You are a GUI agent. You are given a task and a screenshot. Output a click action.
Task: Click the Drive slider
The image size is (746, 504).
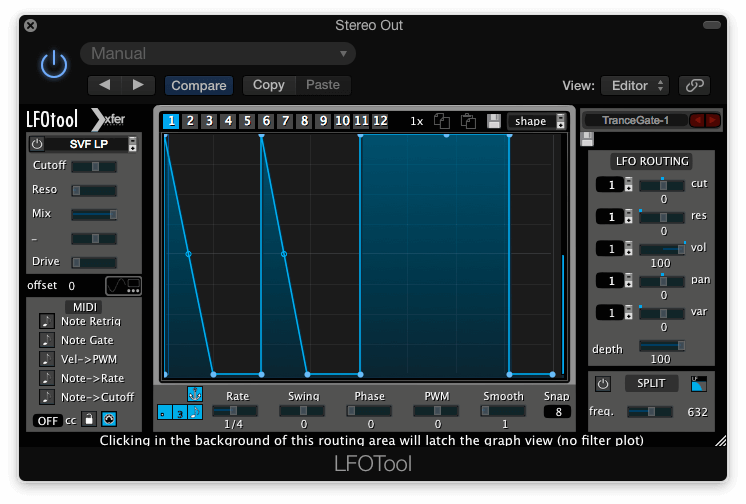click(x=94, y=262)
